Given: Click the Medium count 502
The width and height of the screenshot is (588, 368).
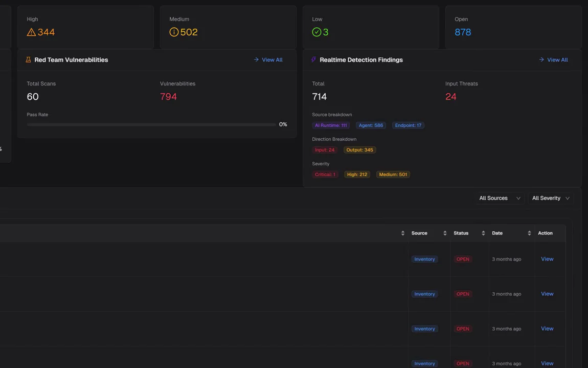Looking at the screenshot, I should click(189, 32).
